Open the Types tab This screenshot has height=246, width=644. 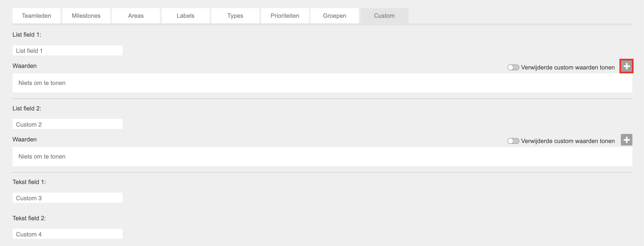coord(235,16)
